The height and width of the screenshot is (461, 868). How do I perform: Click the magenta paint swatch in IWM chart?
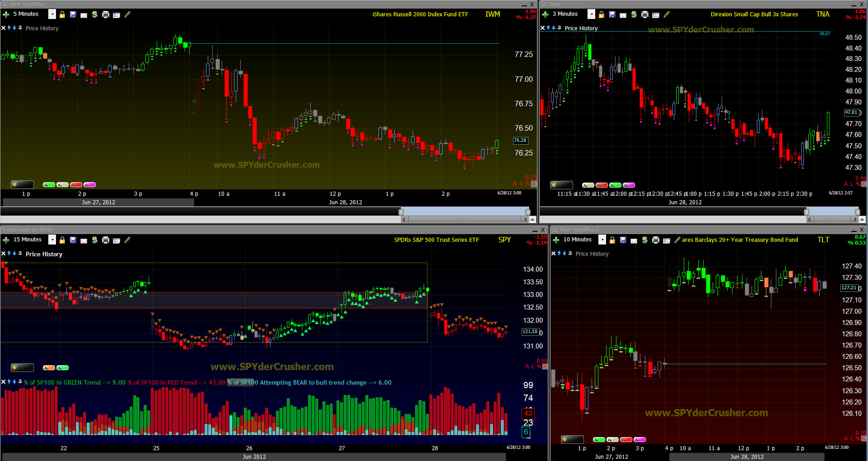click(89, 184)
